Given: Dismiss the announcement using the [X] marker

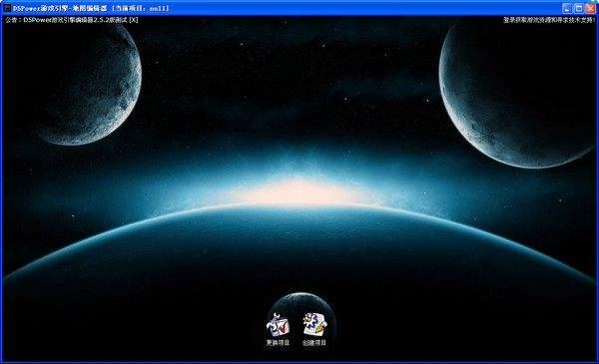Looking at the screenshot, I should click(134, 20).
